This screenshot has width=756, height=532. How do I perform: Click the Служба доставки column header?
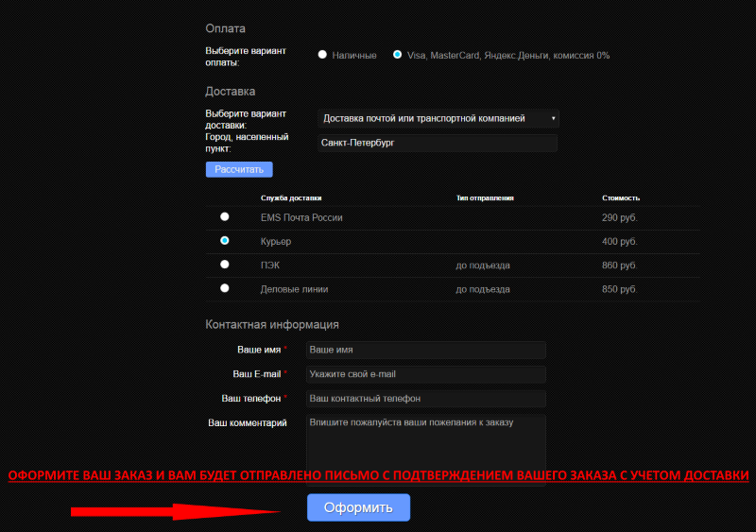[x=291, y=198]
